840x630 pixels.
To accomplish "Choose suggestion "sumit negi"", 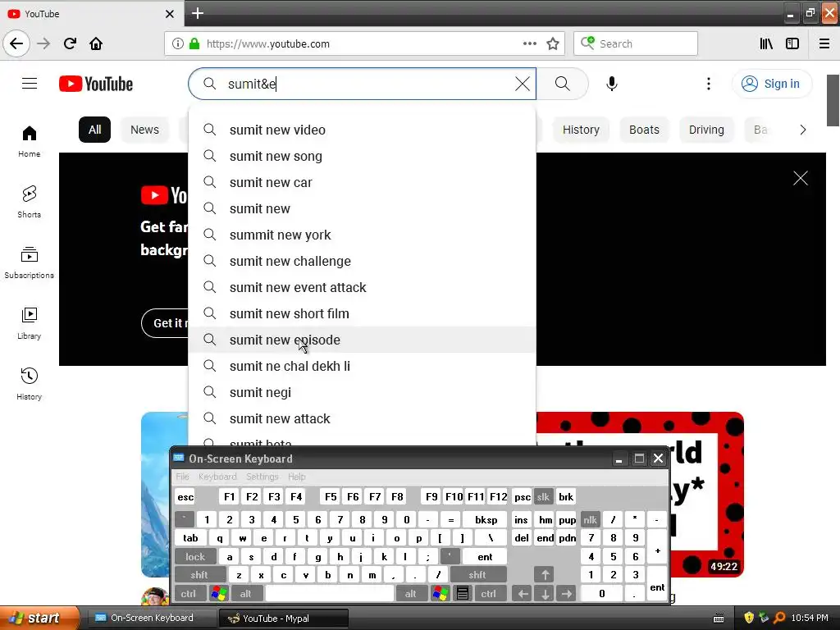I will 362,392.
